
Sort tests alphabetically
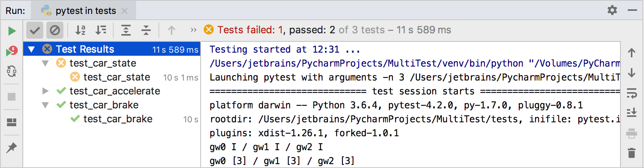pyautogui.click(x=80, y=30)
